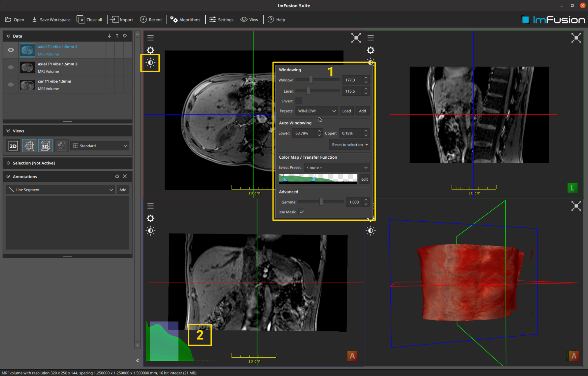Open windowing icon in coronal view
Screen dimensions: 588x376
[x=150, y=231]
